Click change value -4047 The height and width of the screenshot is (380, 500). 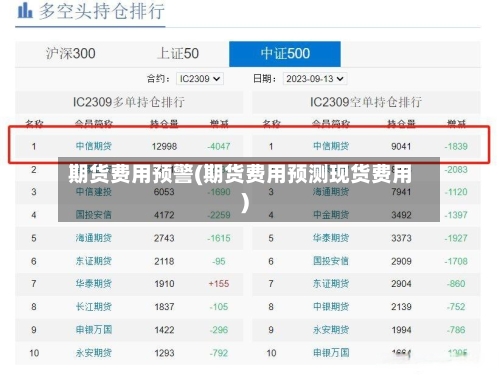click(x=219, y=146)
